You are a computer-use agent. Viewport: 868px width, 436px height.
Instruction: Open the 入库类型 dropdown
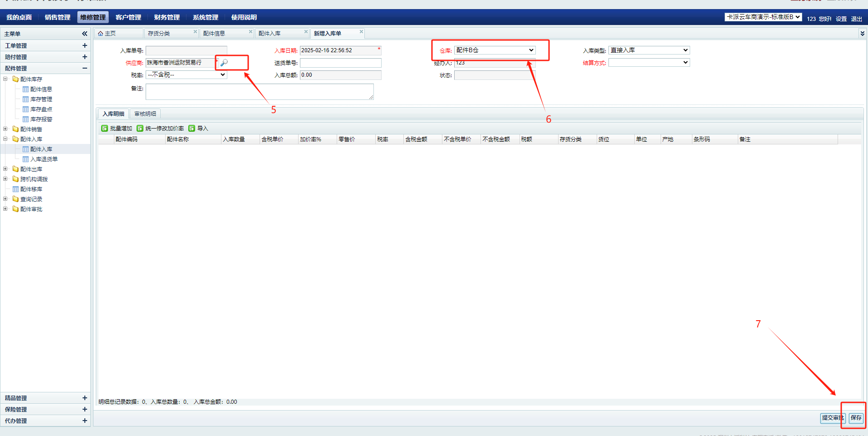[x=649, y=50]
